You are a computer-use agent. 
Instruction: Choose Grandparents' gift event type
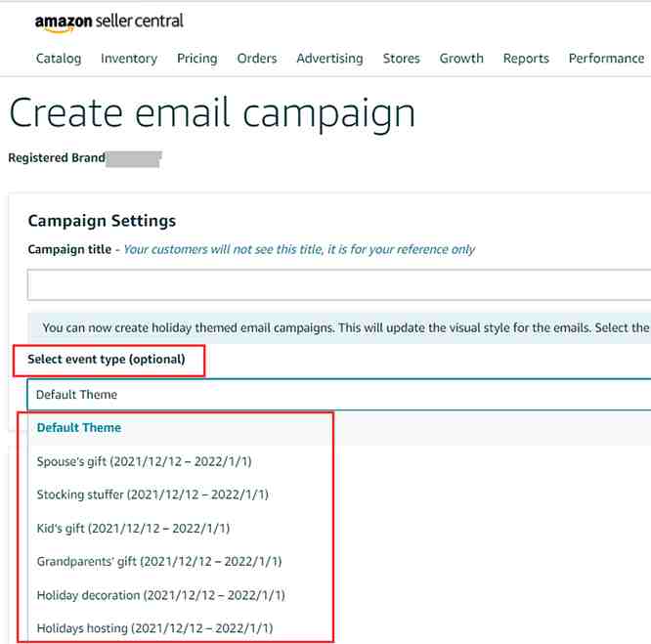pos(159,562)
